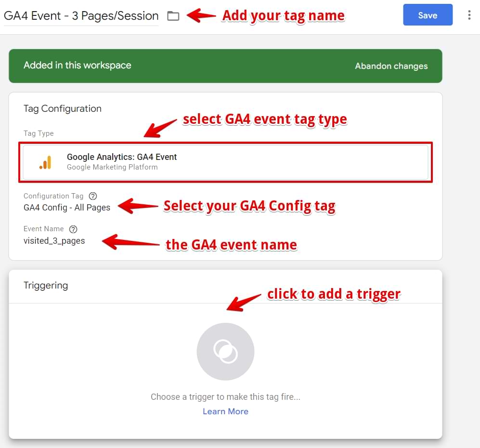Open Configuration Tag help question icon
The height and width of the screenshot is (448, 480).
93,196
